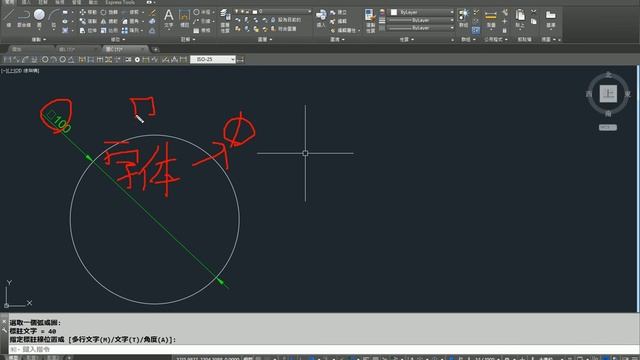The width and height of the screenshot is (640, 360).
Task: Click the large Text tool
Action: click(169, 18)
